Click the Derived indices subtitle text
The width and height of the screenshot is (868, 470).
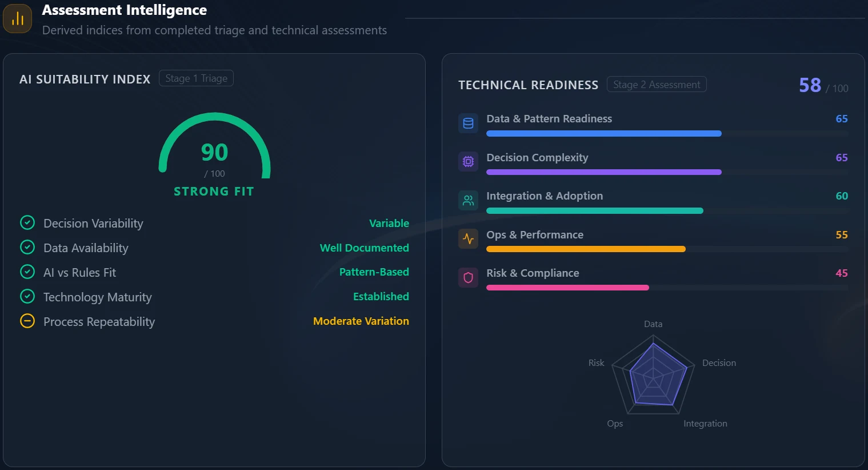point(215,30)
